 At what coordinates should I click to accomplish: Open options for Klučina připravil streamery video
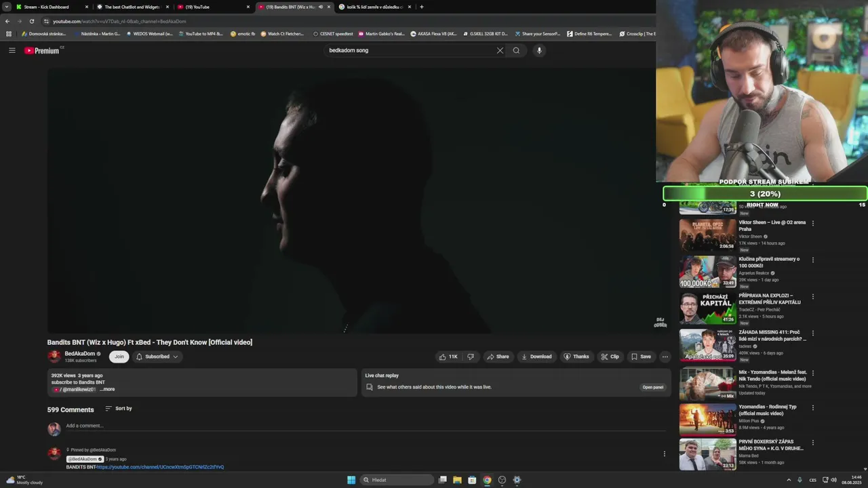coord(813,260)
